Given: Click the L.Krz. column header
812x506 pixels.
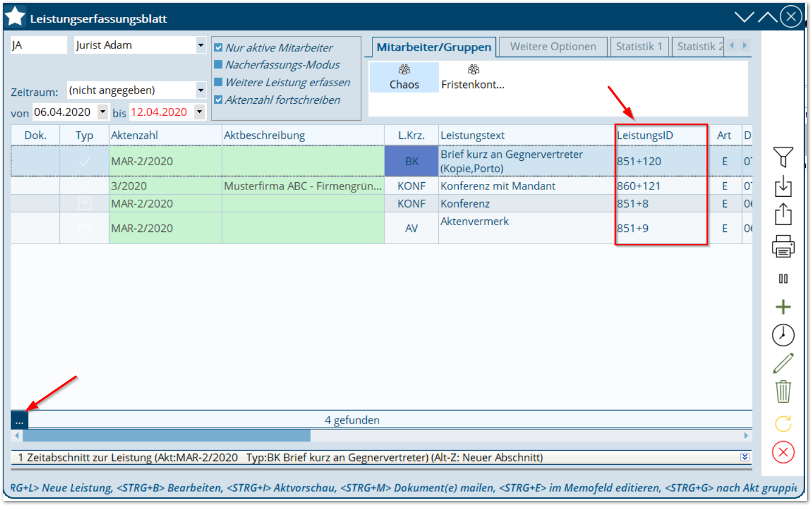Looking at the screenshot, I should (x=411, y=135).
